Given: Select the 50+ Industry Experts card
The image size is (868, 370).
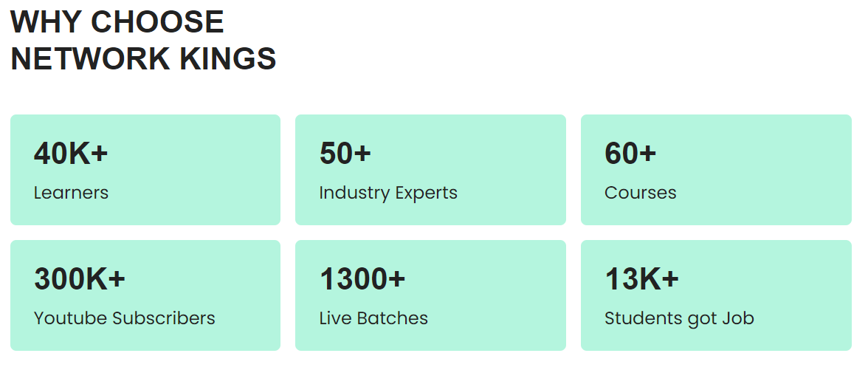Looking at the screenshot, I should (x=431, y=170).
